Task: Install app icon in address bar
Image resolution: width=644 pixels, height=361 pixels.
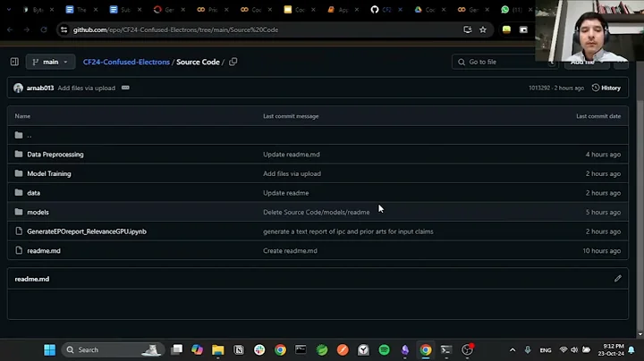Action: 468,30
